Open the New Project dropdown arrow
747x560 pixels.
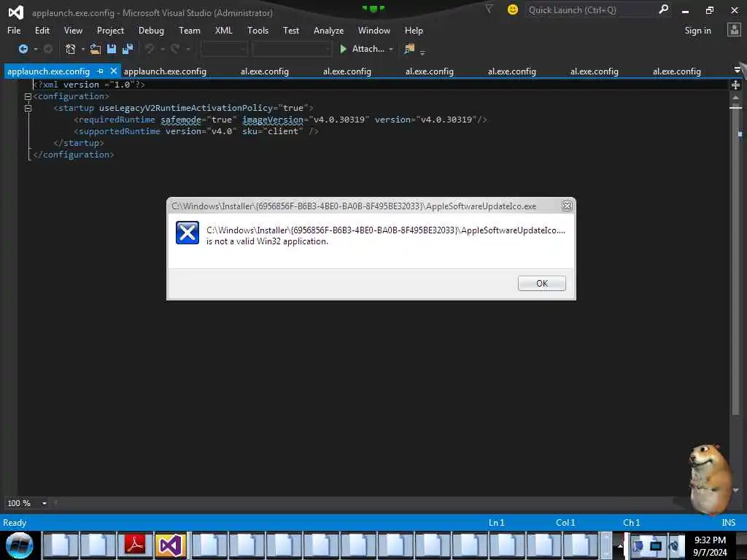[83, 49]
